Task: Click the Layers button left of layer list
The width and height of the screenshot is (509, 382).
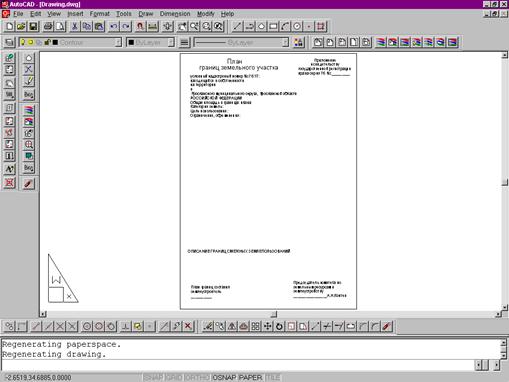Action: click(9, 42)
